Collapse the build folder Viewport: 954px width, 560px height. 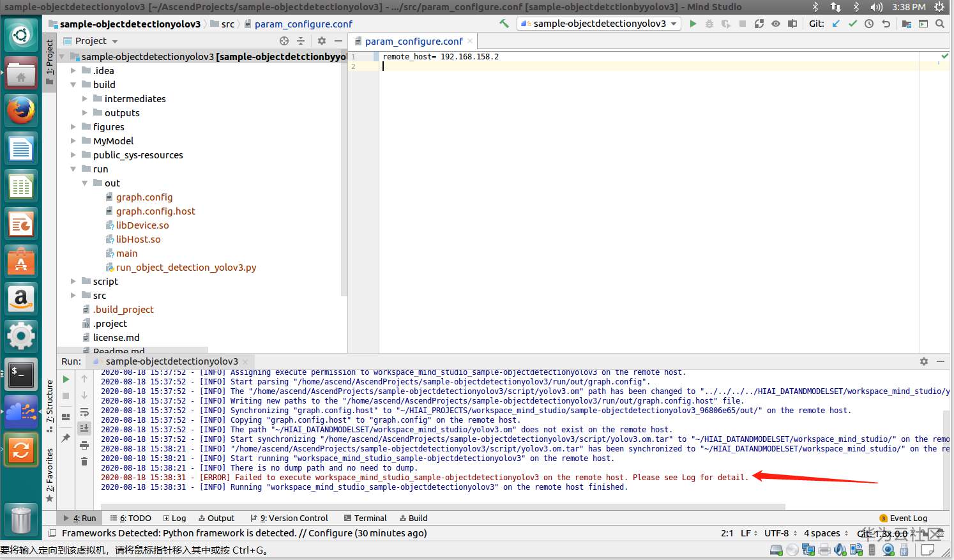(x=73, y=85)
